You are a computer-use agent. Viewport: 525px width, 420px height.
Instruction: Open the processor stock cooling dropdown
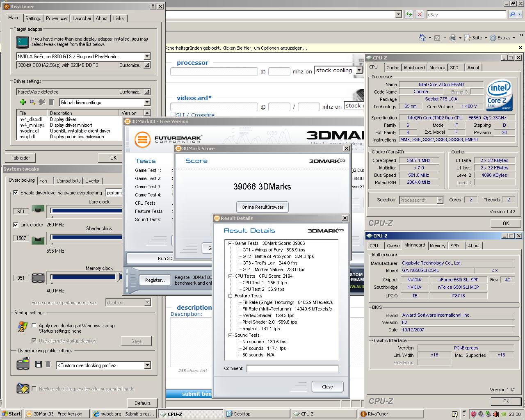pyautogui.click(x=359, y=70)
